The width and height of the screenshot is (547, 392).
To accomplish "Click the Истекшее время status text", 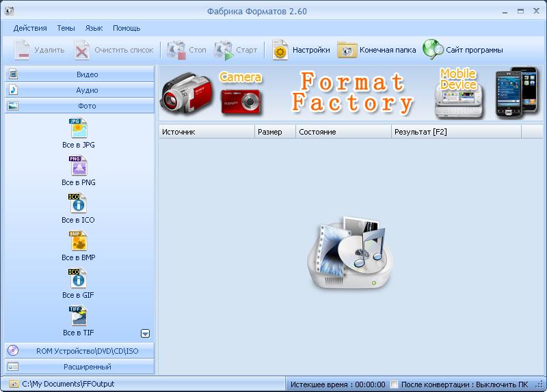I will point(338,384).
